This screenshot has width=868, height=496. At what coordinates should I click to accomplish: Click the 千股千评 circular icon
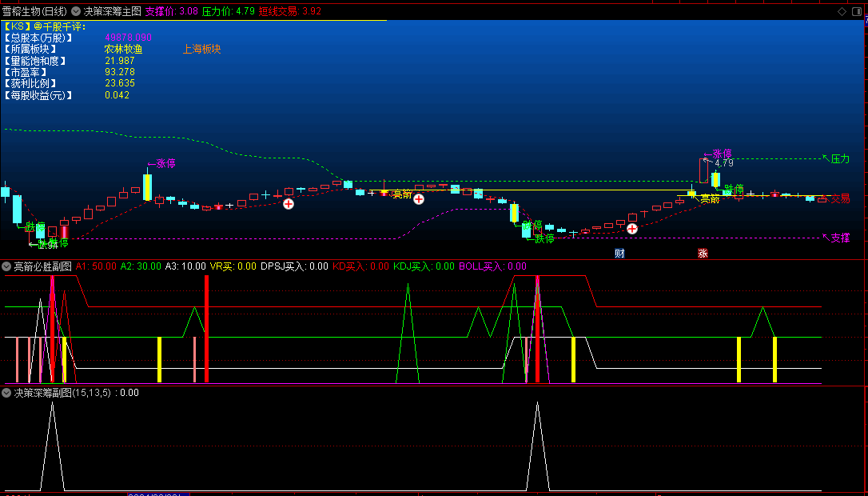(37, 26)
